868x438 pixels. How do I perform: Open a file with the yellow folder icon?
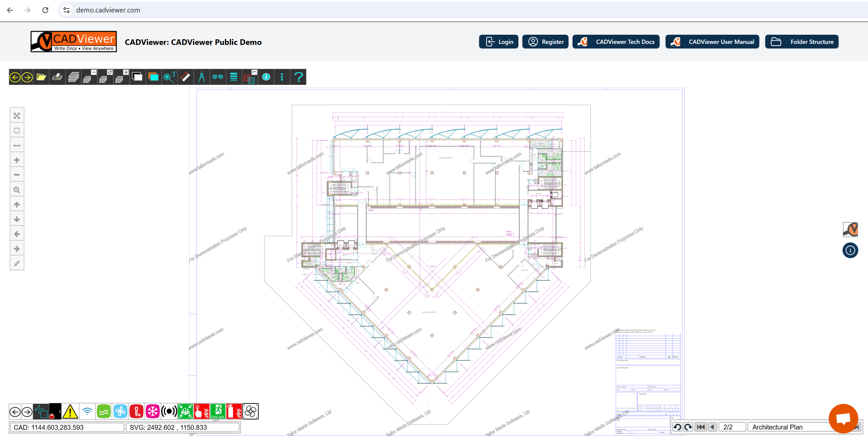pyautogui.click(x=41, y=77)
